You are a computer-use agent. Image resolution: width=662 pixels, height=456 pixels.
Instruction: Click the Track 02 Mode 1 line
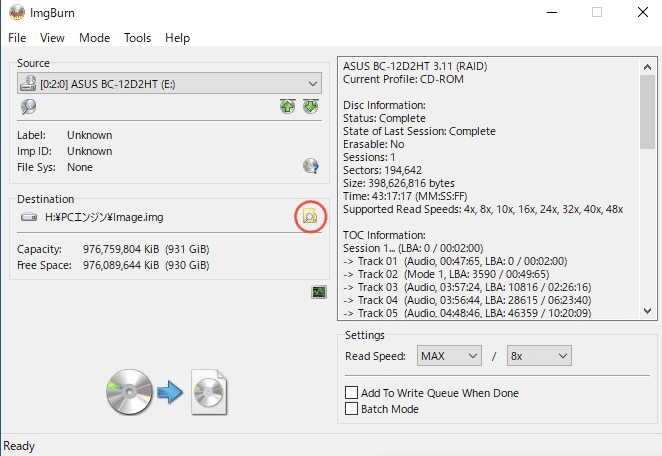446,274
